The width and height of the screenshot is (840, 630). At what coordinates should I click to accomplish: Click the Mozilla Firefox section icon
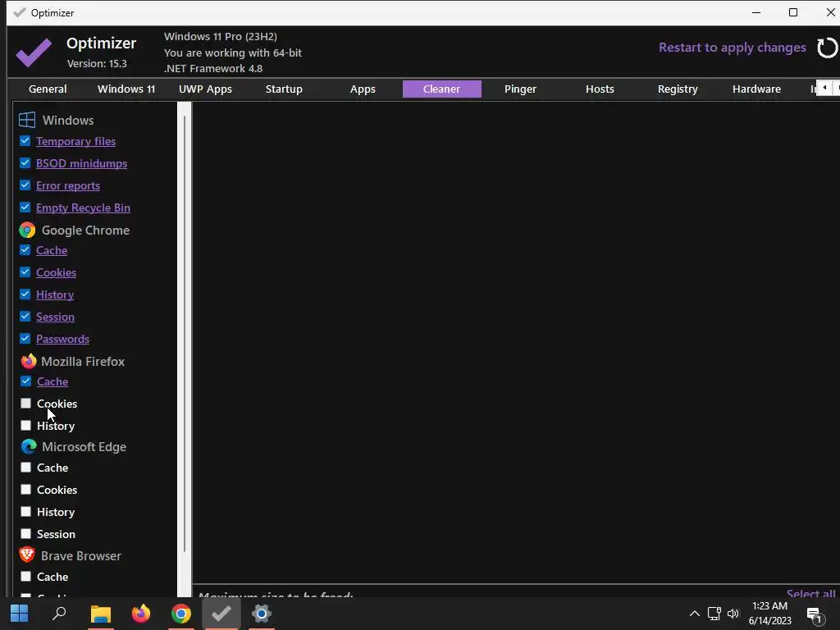(x=29, y=361)
